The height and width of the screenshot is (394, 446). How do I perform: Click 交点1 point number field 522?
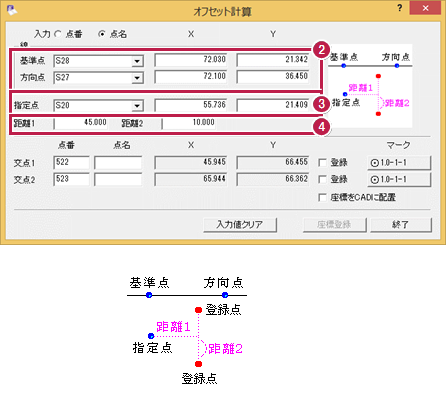pyautogui.click(x=71, y=163)
